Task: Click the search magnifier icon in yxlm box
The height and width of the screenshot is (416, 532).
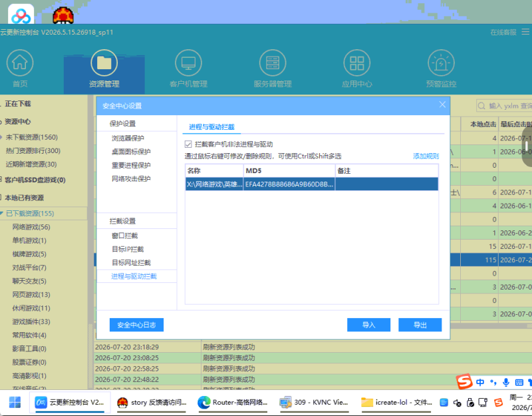Action: tap(481, 106)
